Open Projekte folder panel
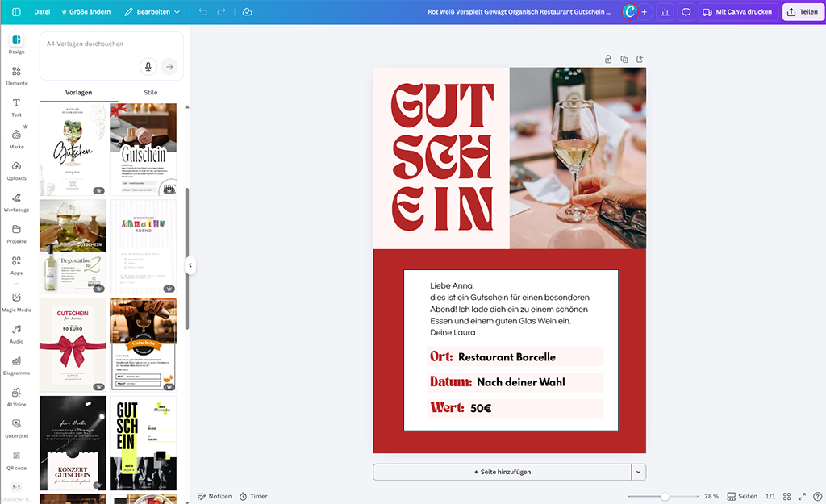Screen dimensions: 826x504 (x=16, y=234)
